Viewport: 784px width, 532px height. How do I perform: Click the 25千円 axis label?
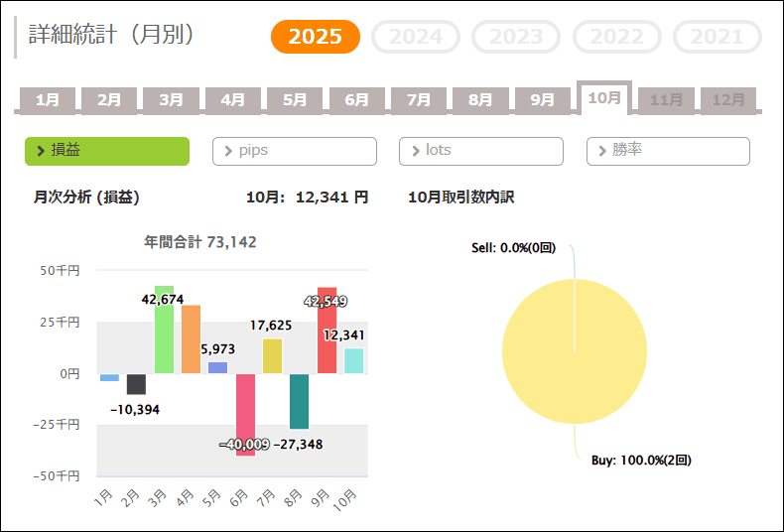click(x=60, y=322)
